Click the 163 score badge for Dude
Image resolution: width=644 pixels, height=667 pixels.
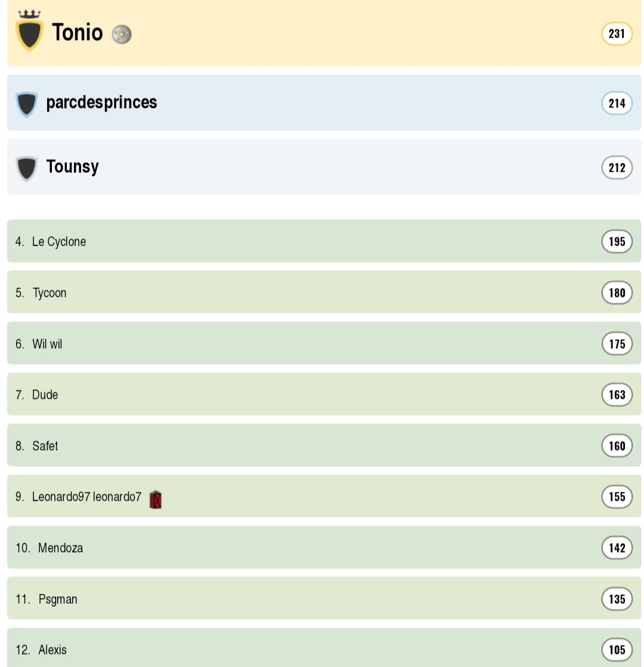[616, 395]
